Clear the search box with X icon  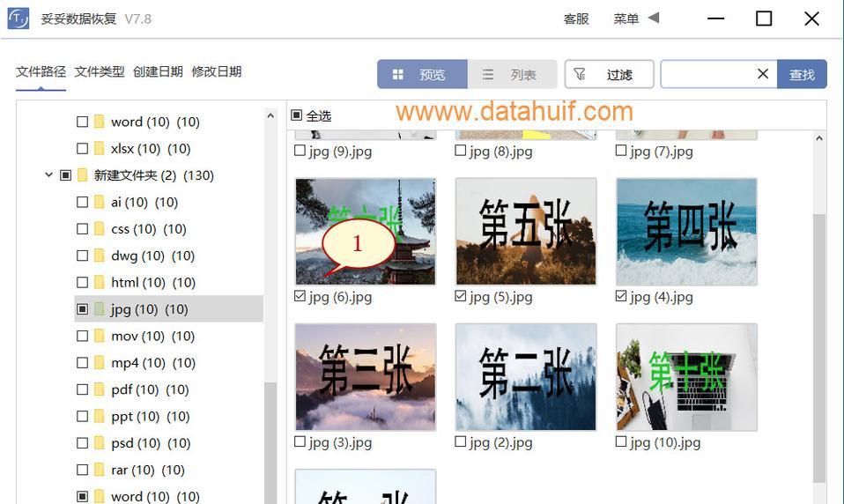click(763, 74)
